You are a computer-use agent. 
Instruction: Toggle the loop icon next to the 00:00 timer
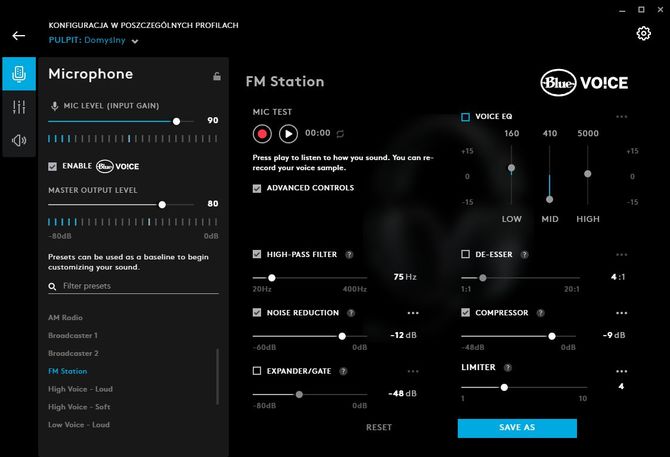[x=340, y=134]
